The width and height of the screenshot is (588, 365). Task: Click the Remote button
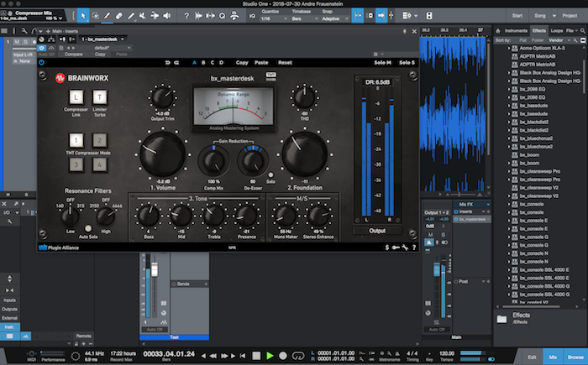tap(84, 336)
